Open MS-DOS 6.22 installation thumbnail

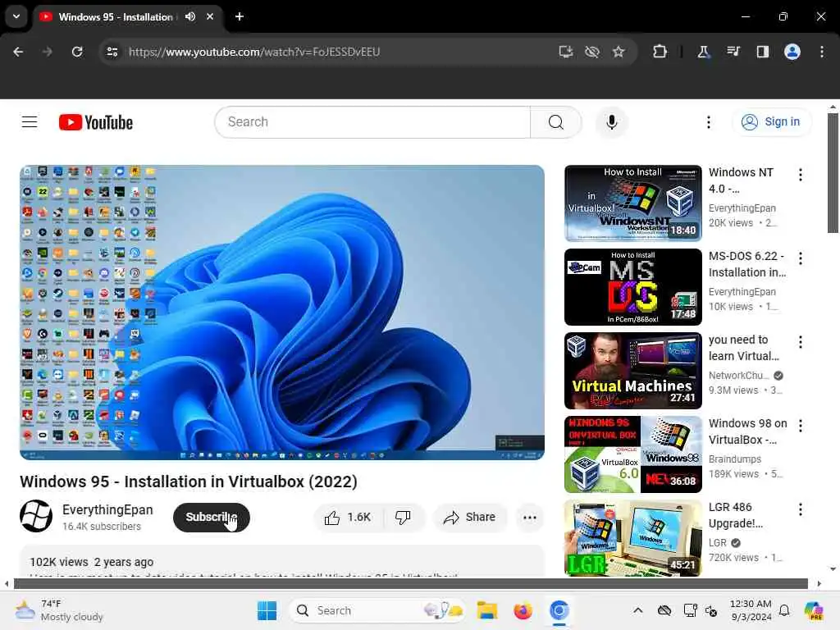click(632, 286)
